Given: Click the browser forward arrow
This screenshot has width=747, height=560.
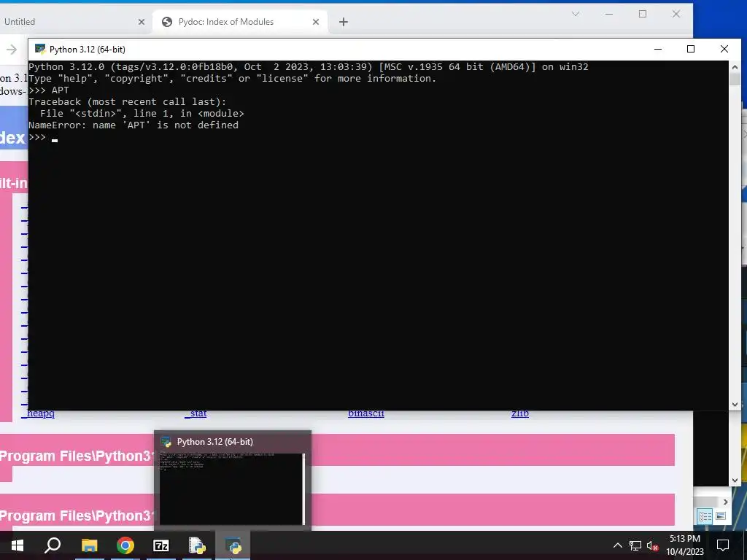Looking at the screenshot, I should tap(12, 50).
